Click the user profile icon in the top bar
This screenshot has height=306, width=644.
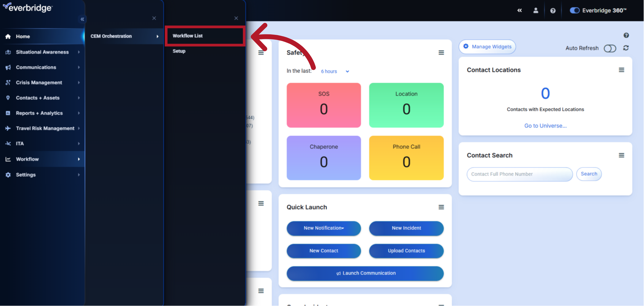tap(536, 10)
